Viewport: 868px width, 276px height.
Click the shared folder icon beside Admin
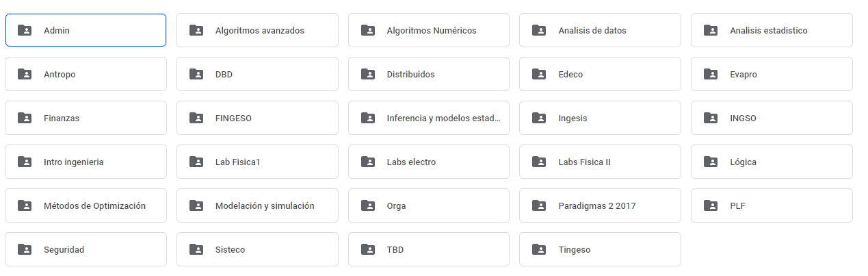pos(25,30)
